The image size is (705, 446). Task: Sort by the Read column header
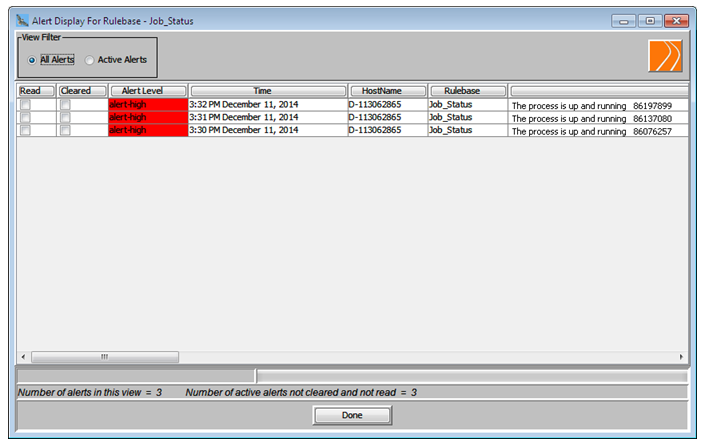pyautogui.click(x=36, y=91)
